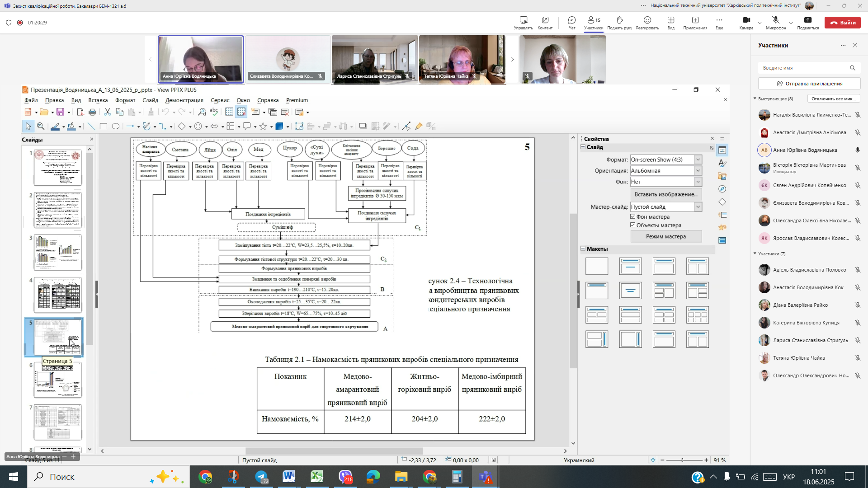Viewport: 868px width, 488px height.
Task: Toggle display grid icon in toolbar
Action: pos(229,112)
